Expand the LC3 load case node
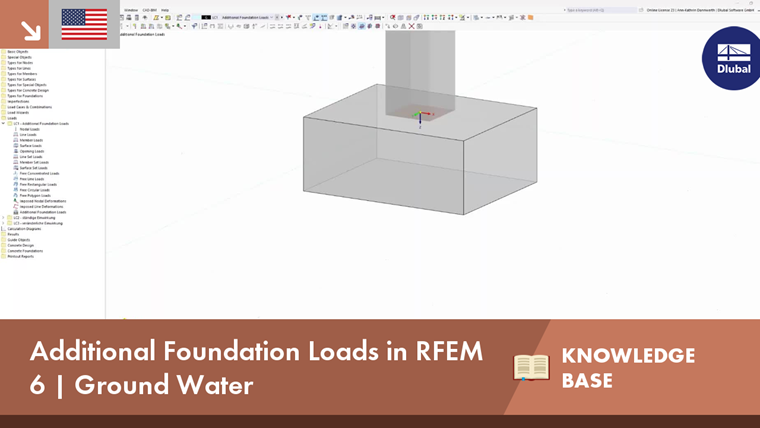 (x=3, y=223)
